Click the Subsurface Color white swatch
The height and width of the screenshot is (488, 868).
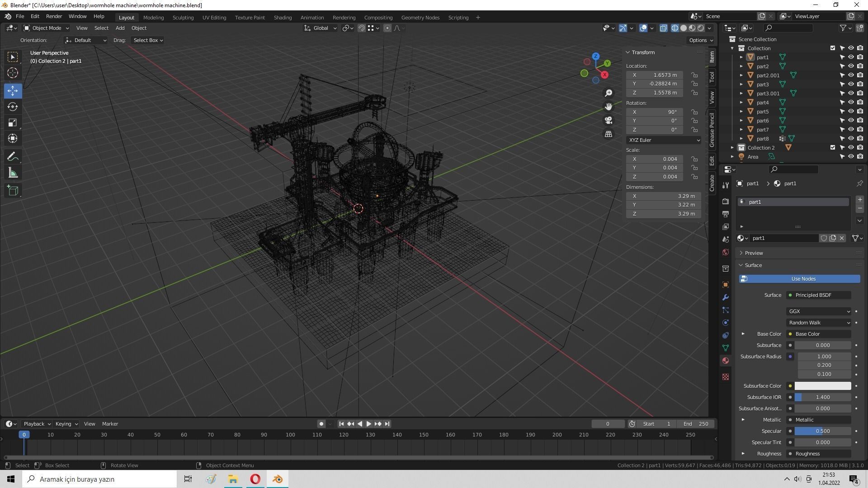[x=823, y=386]
